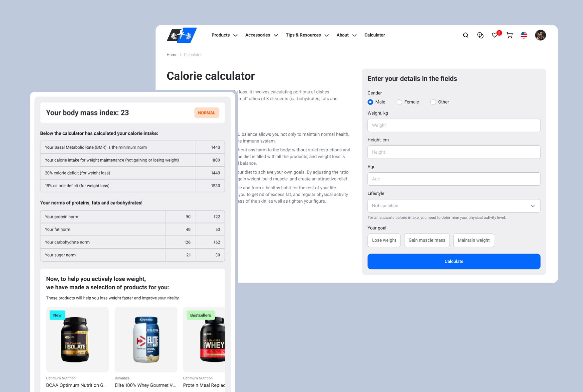Expand the Lifestyle dropdown menu

pyautogui.click(x=454, y=205)
